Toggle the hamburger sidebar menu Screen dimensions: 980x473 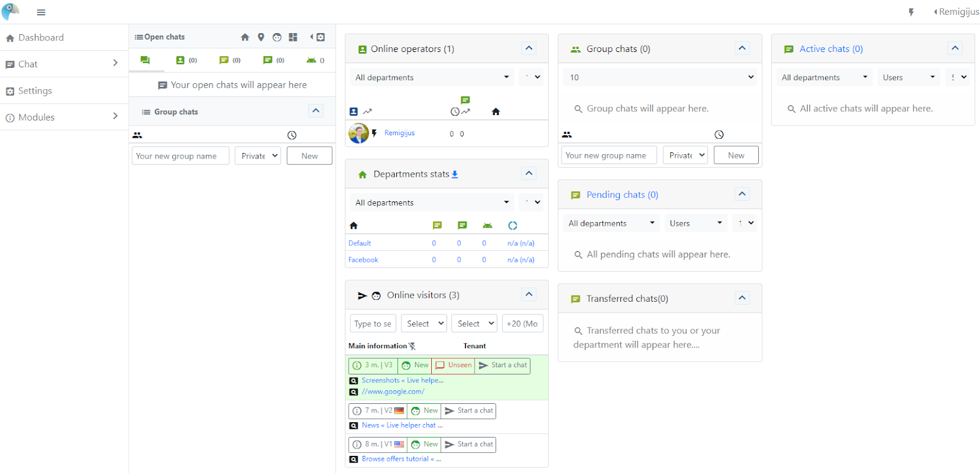pyautogui.click(x=41, y=12)
